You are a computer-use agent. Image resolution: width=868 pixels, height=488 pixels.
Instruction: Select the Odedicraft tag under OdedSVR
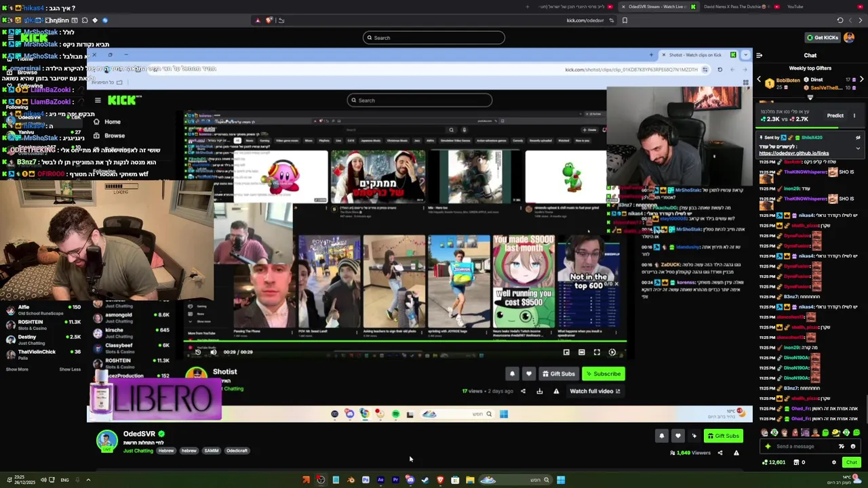coord(237,451)
